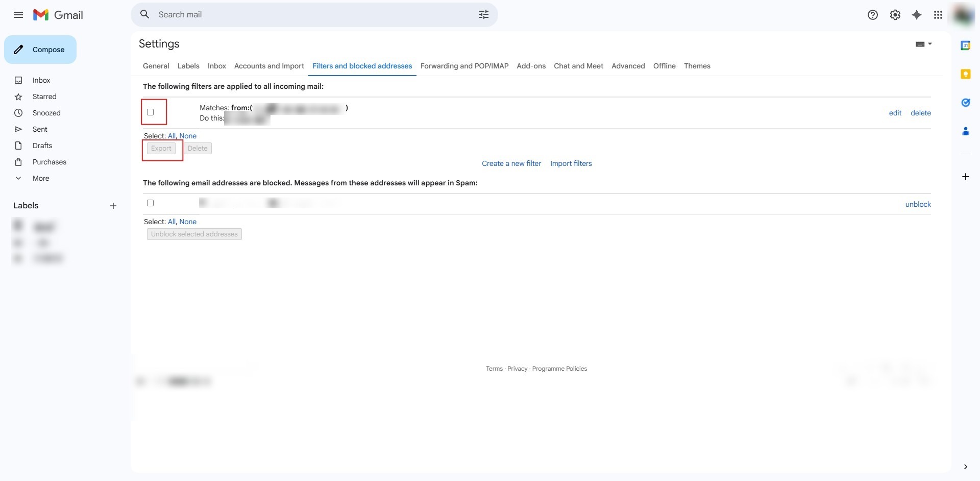This screenshot has height=481, width=980.
Task: Expand the side panel chevron
Action: 965,466
